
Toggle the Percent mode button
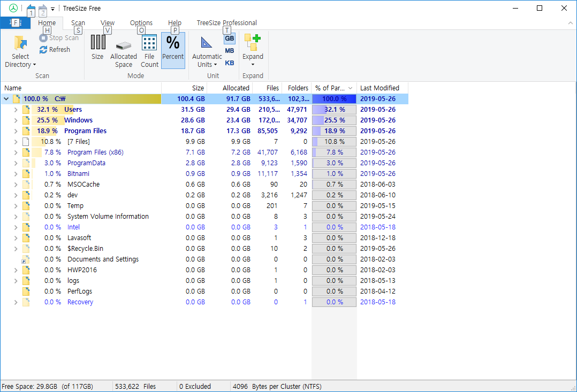(x=173, y=50)
